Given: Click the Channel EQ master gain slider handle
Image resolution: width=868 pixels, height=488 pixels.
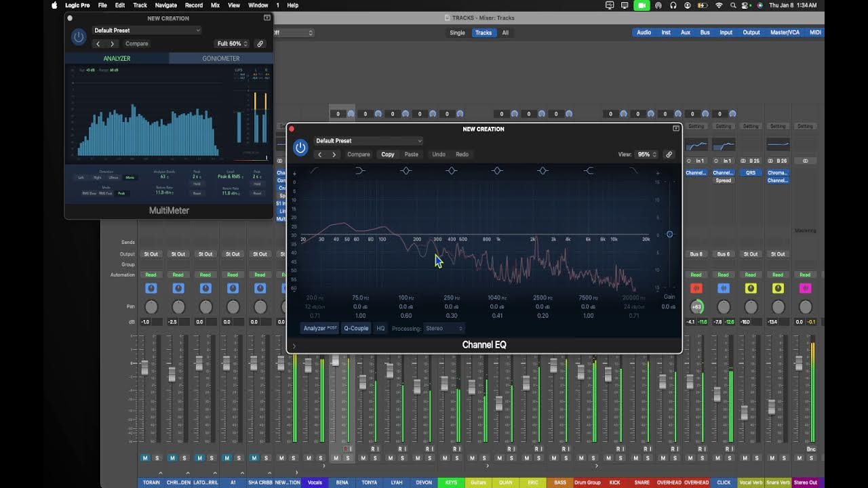Looking at the screenshot, I should coord(669,234).
